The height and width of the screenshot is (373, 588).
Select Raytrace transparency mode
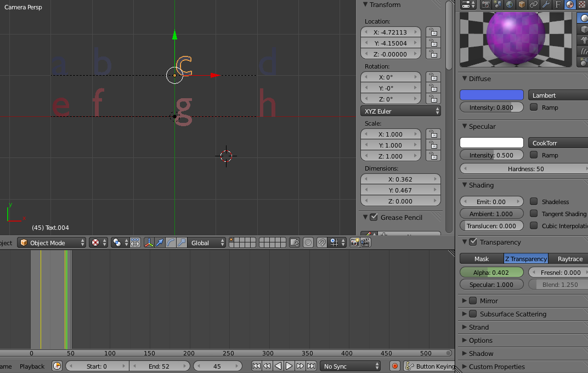click(568, 259)
